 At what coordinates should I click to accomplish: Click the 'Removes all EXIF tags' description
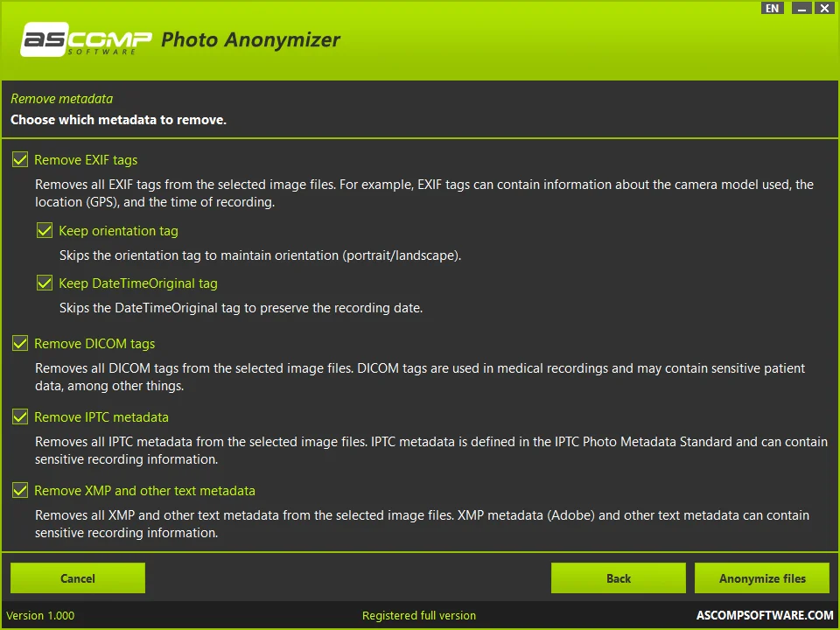pyautogui.click(x=424, y=192)
